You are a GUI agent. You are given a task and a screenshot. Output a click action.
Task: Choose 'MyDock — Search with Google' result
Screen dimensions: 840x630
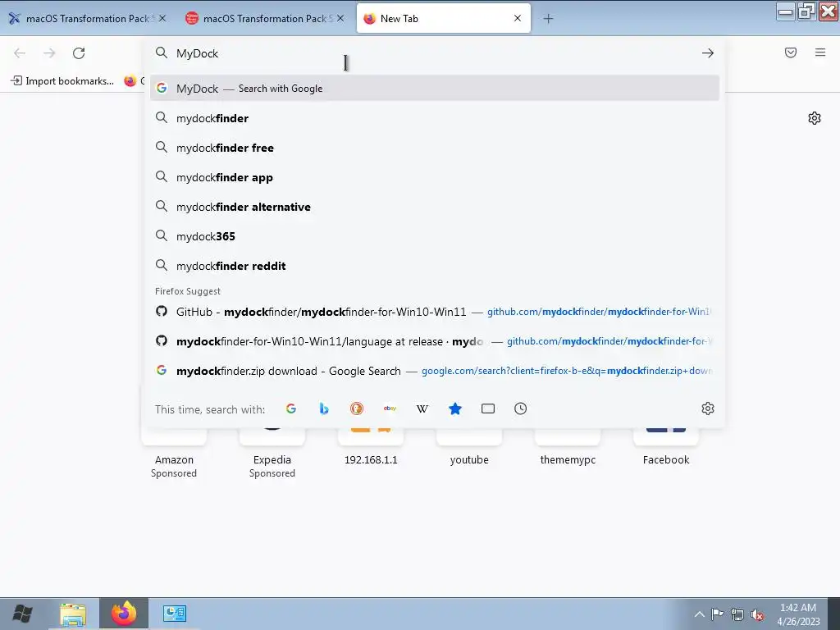pyautogui.click(x=435, y=89)
